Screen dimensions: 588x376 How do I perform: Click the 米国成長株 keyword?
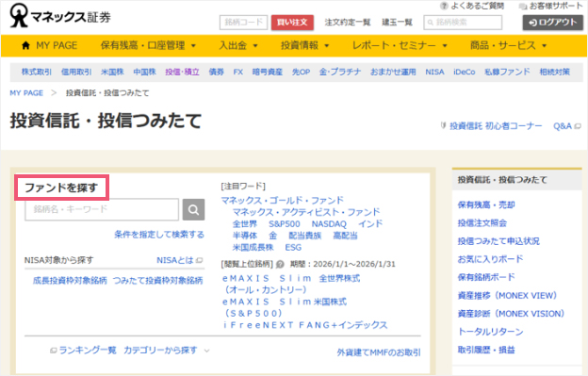pyautogui.click(x=253, y=248)
